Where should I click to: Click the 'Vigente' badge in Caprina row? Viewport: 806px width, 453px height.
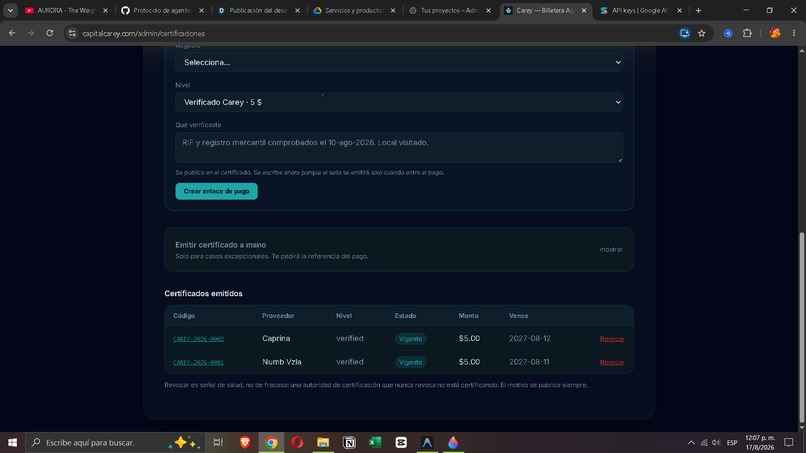point(410,339)
